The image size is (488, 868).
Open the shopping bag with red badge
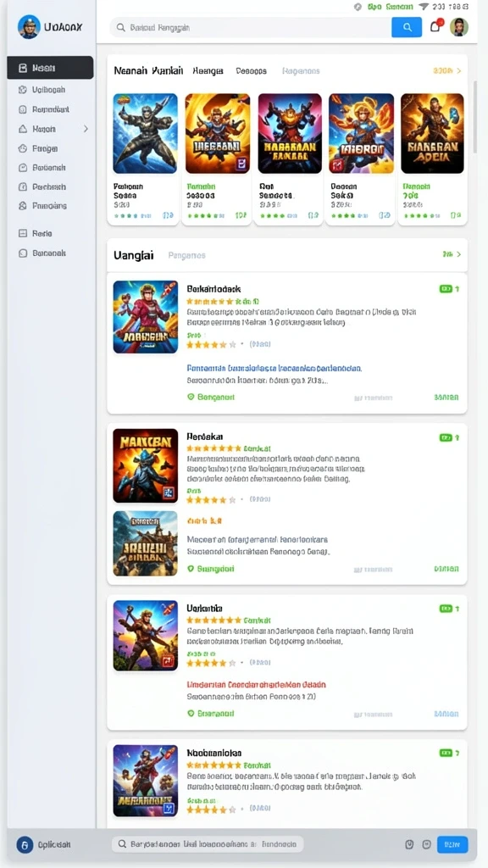point(436,26)
